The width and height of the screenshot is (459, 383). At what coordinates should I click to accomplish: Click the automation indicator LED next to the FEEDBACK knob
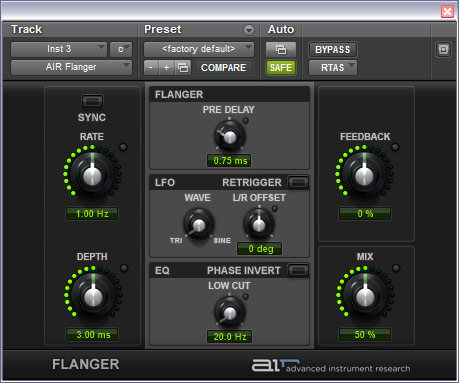point(395,147)
